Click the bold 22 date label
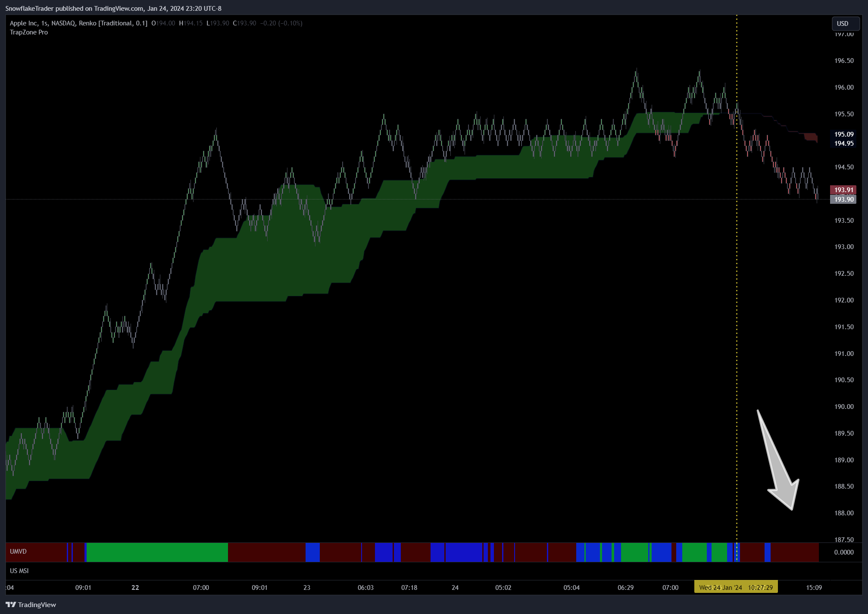 click(x=135, y=587)
